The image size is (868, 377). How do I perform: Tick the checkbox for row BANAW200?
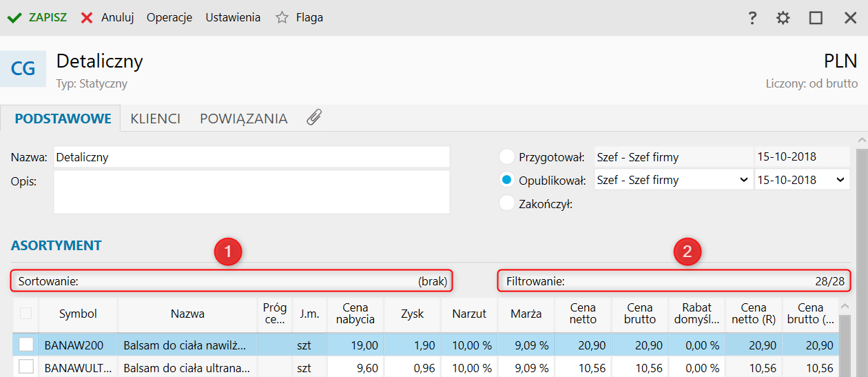point(26,344)
